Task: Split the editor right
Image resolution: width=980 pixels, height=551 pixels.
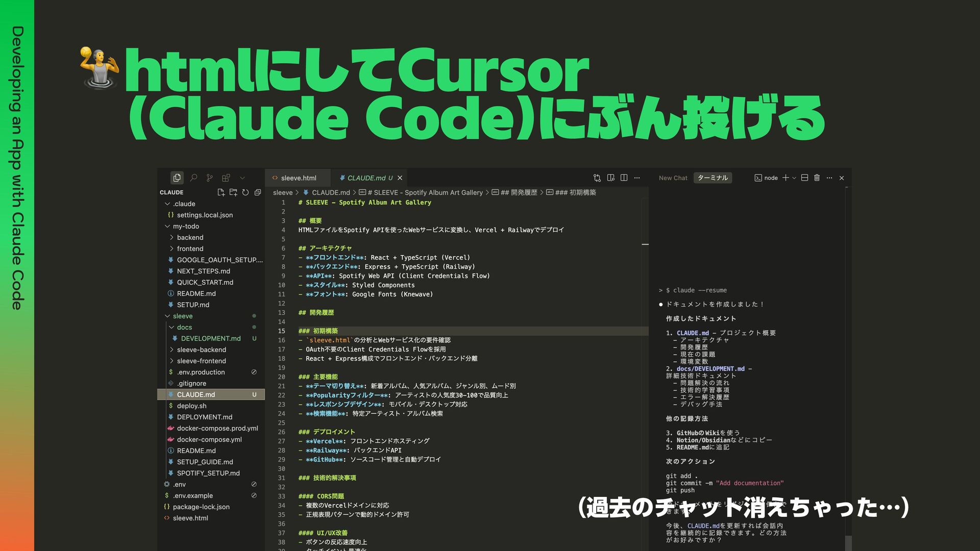Action: (624, 178)
